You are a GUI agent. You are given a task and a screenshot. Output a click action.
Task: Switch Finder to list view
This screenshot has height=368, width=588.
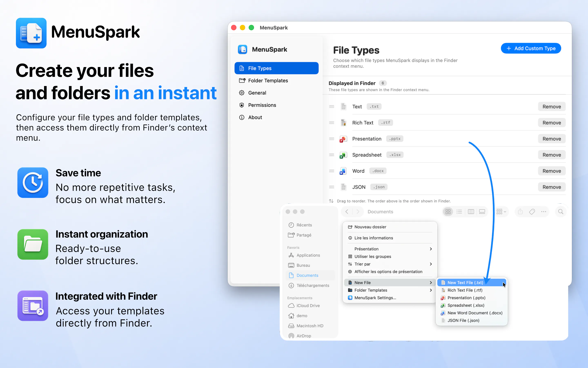[459, 212]
